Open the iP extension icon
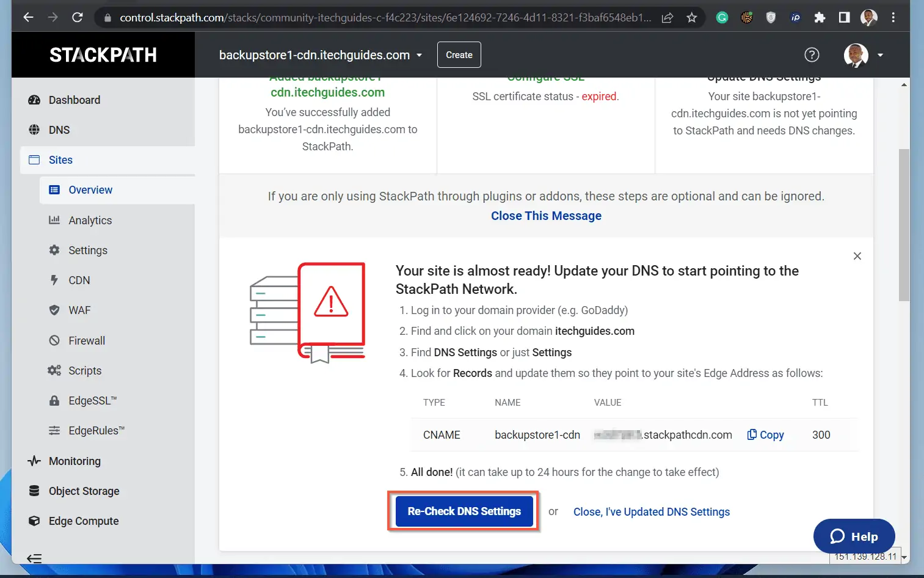The height and width of the screenshot is (578, 924). [795, 18]
